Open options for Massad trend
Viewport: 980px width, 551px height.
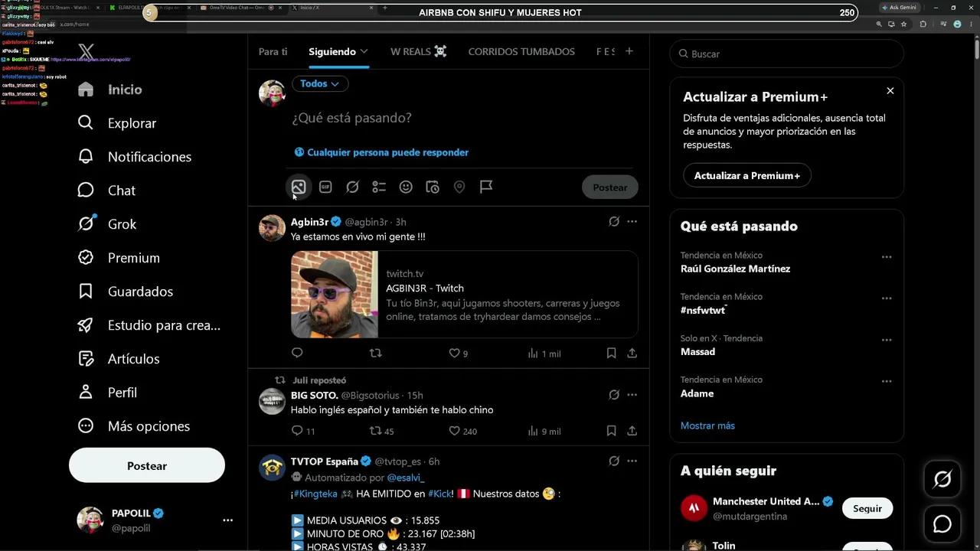click(887, 340)
